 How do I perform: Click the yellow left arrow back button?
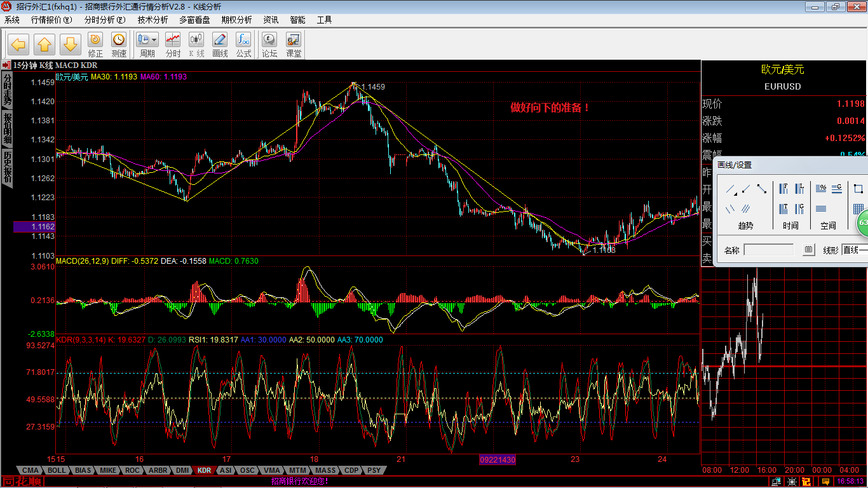click(x=18, y=44)
